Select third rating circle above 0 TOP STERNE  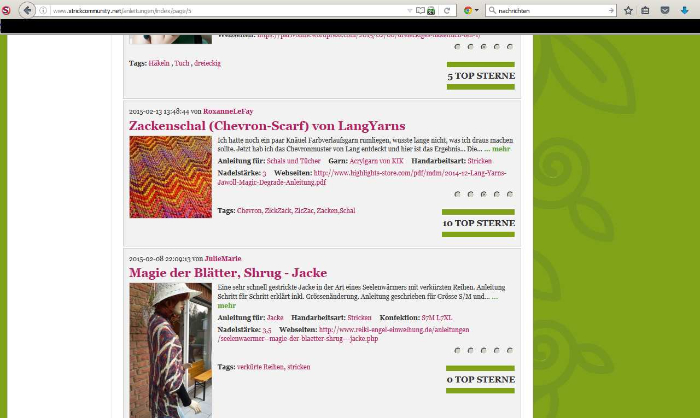(x=483, y=351)
